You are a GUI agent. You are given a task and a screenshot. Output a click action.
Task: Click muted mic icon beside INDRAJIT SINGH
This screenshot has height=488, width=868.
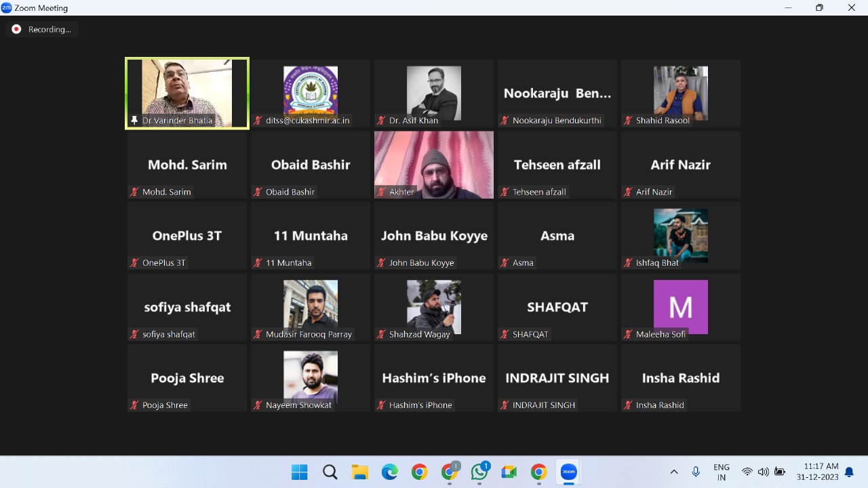(x=505, y=405)
